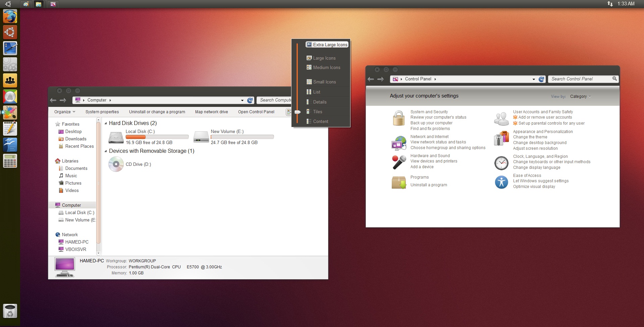Click the view size slider handle
The image size is (644, 327).
[298, 112]
